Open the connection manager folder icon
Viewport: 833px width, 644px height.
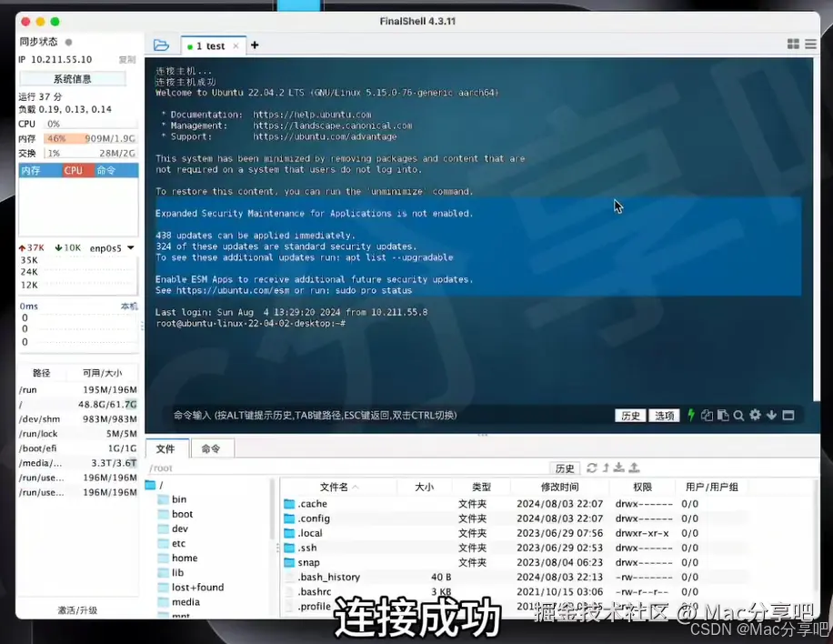point(161,45)
